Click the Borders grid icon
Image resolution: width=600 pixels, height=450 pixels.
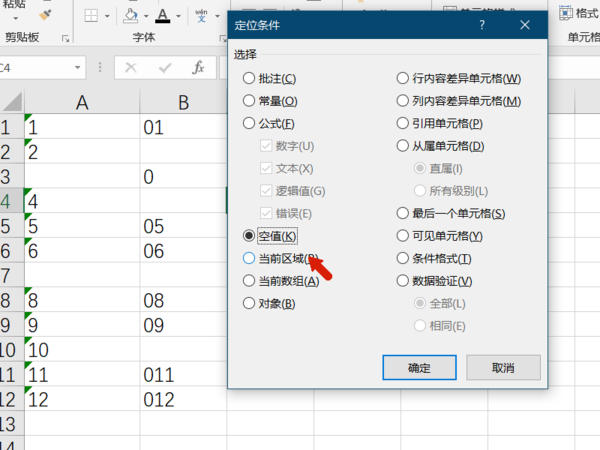coord(91,16)
